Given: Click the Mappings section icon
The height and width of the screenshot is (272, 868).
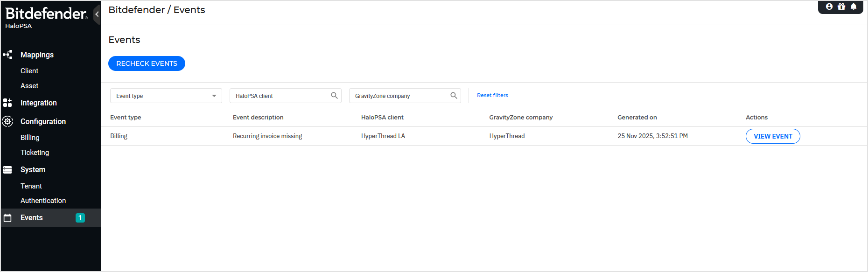Looking at the screenshot, I should coord(7,55).
